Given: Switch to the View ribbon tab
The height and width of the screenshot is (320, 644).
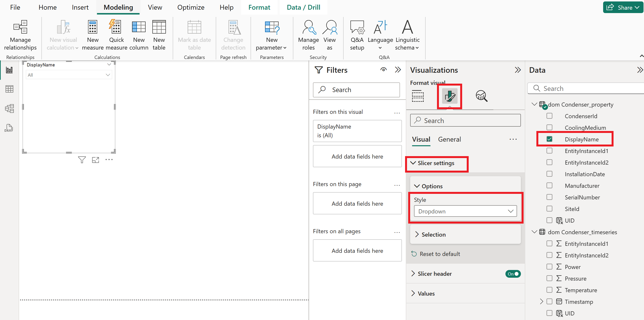Looking at the screenshot, I should [x=155, y=7].
